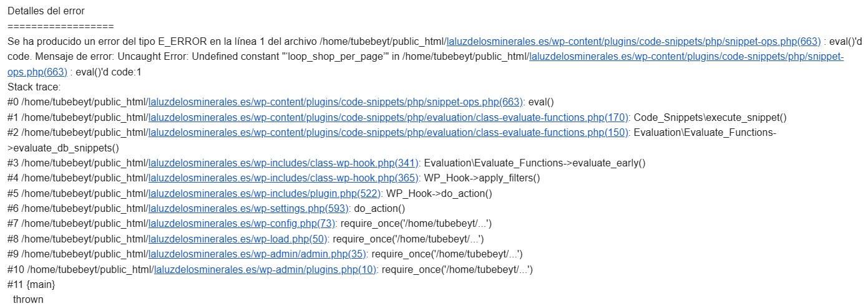Click the 'Detalles del error' heading
The width and height of the screenshot is (868, 306).
tap(46, 11)
